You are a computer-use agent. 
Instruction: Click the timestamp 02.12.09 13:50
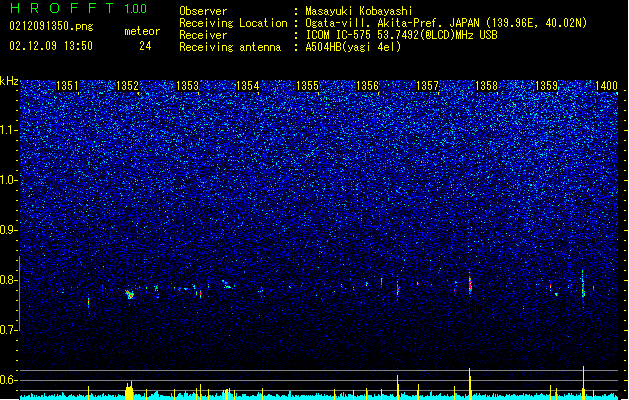[x=51, y=46]
